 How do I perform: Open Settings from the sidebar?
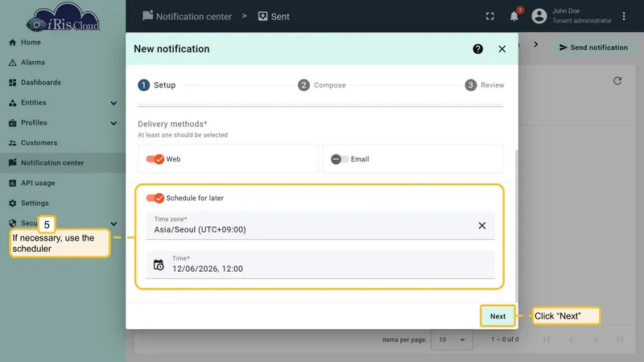point(35,204)
